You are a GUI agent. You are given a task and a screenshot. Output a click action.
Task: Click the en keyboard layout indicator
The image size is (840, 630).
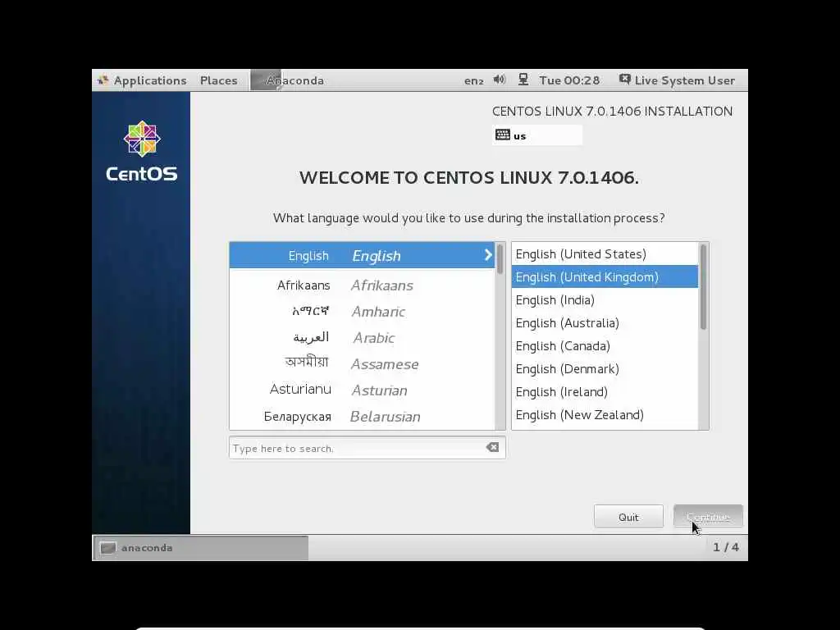pos(473,81)
